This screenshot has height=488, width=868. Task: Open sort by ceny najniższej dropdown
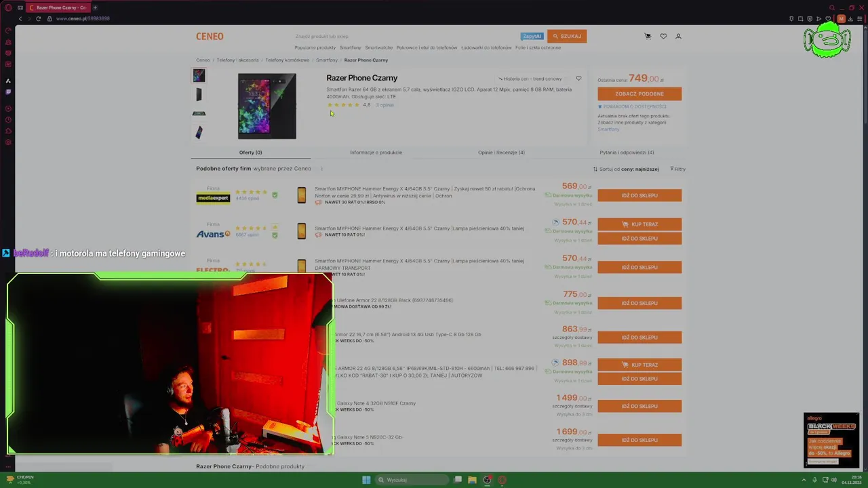coord(626,169)
